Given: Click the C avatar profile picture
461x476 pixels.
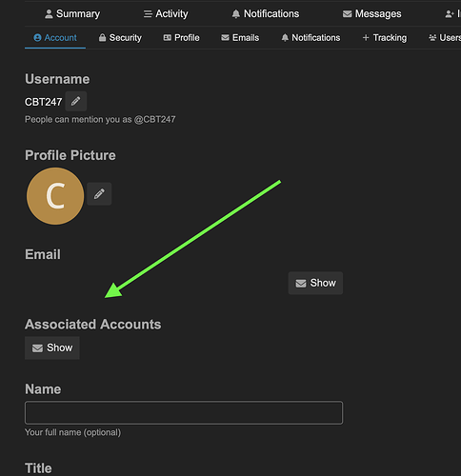Looking at the screenshot, I should point(55,196).
